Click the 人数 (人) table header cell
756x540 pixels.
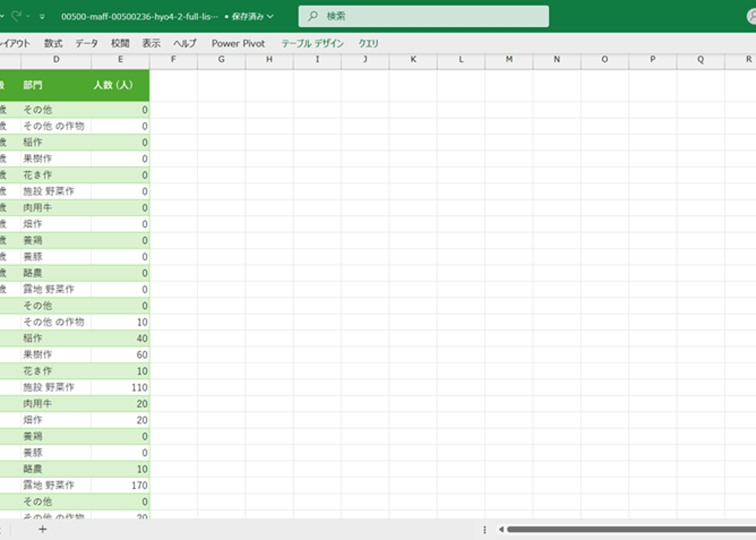(120, 85)
